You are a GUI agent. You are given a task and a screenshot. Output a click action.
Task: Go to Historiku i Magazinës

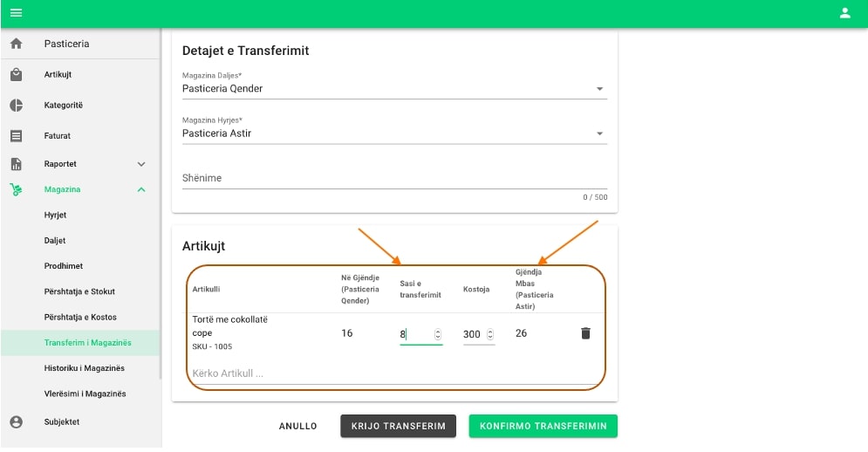(85, 368)
